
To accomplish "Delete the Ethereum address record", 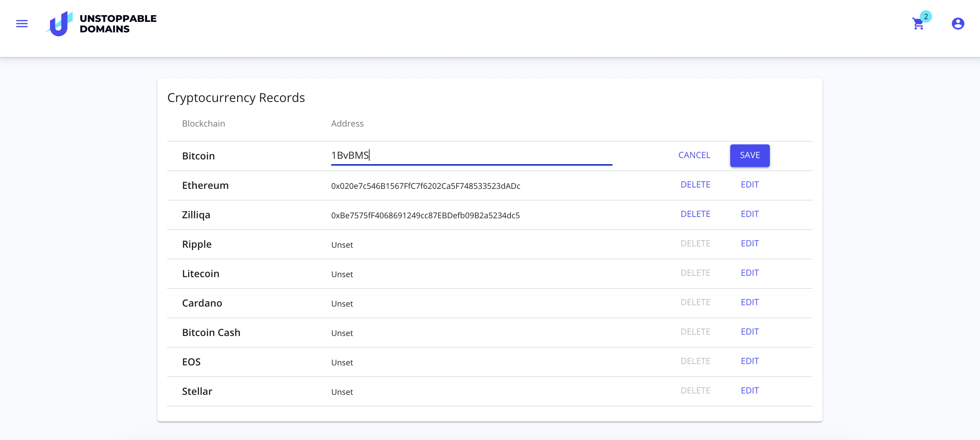I will [695, 184].
